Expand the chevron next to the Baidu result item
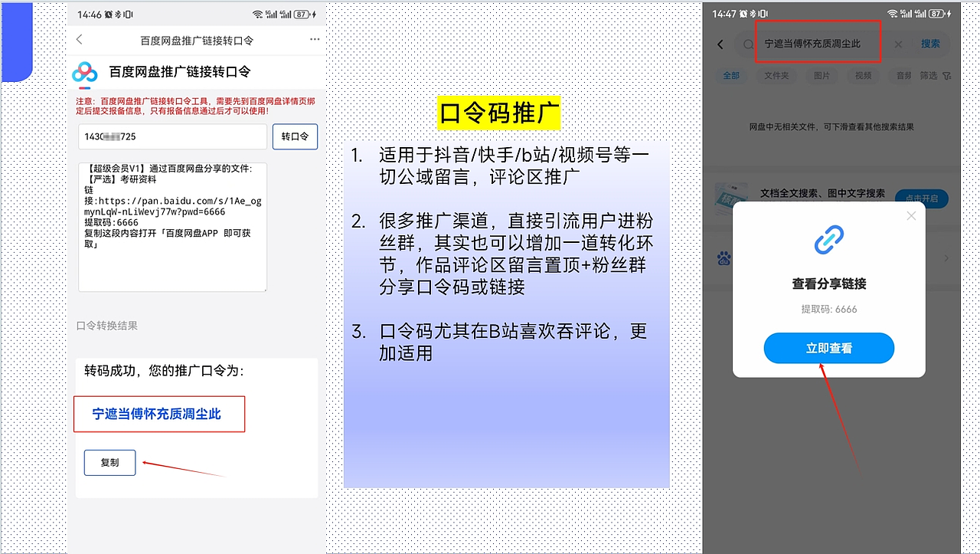This screenshot has height=554, width=980. [x=947, y=258]
